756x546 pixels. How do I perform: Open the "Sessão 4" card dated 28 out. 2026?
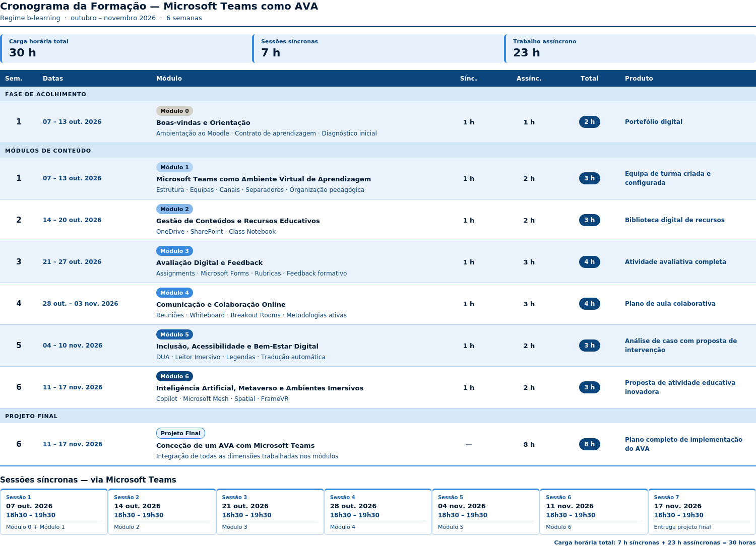tap(378, 512)
